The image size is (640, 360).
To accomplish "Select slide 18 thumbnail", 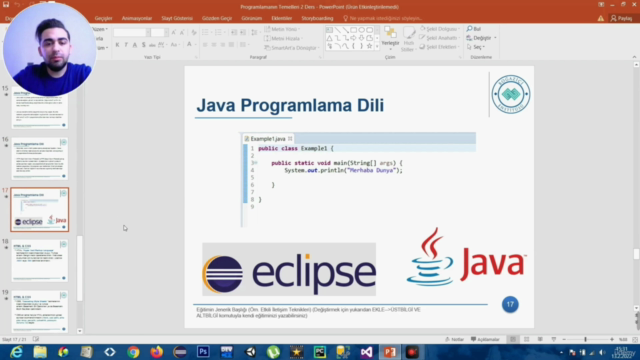I will pos(40,260).
